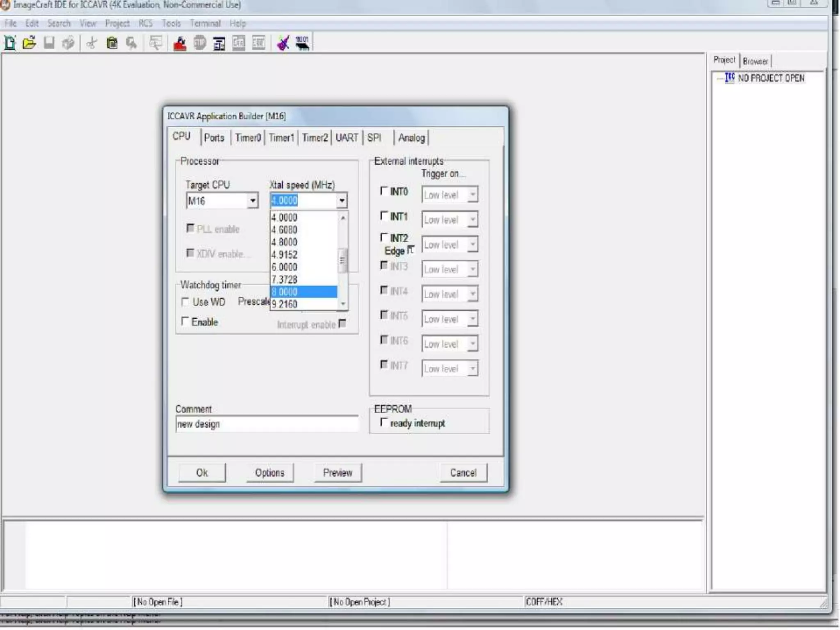Image resolution: width=840 pixels, height=630 pixels.
Task: Open the Tools menu
Action: pos(171,23)
